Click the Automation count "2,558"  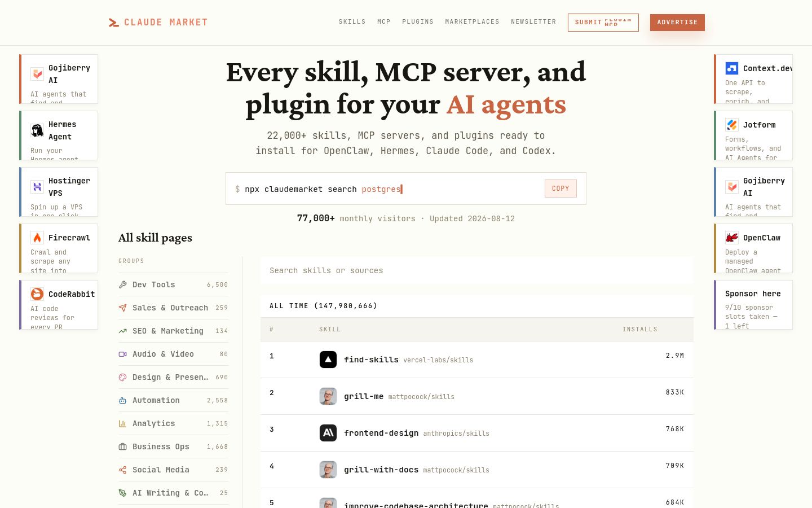218,401
